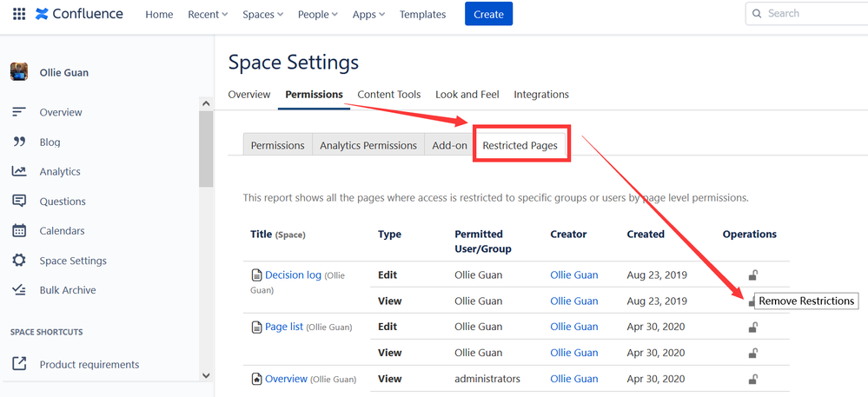Click the Analytics chart icon

tap(19, 172)
